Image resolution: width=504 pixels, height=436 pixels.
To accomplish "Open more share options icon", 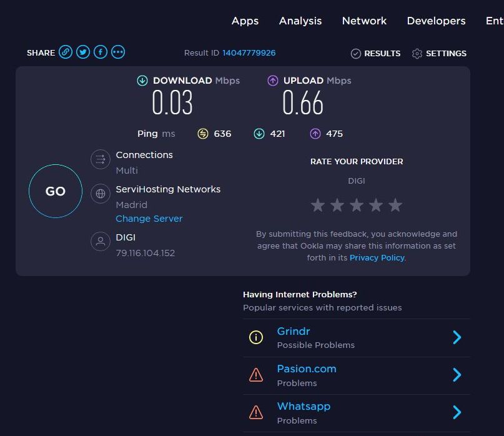I will click(118, 52).
